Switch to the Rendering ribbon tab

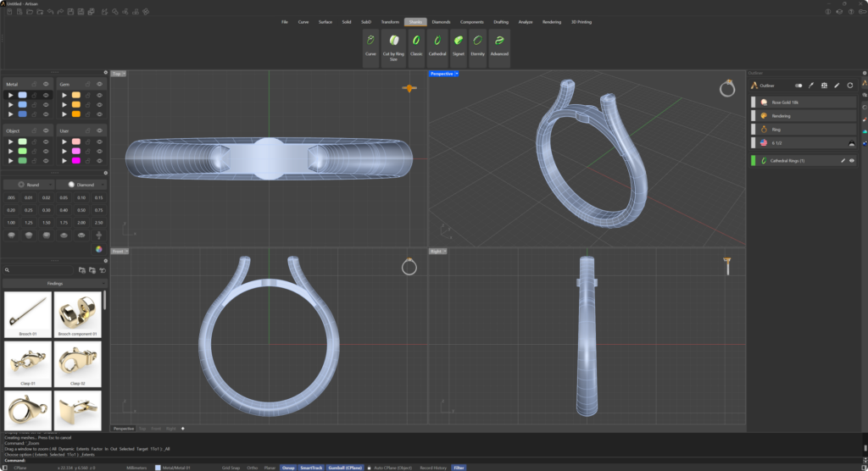[x=551, y=21]
